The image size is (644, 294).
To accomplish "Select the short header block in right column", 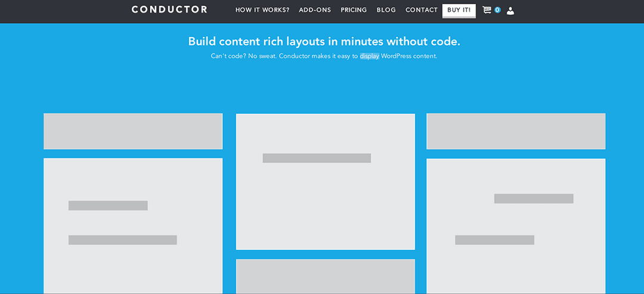I will 516,131.
